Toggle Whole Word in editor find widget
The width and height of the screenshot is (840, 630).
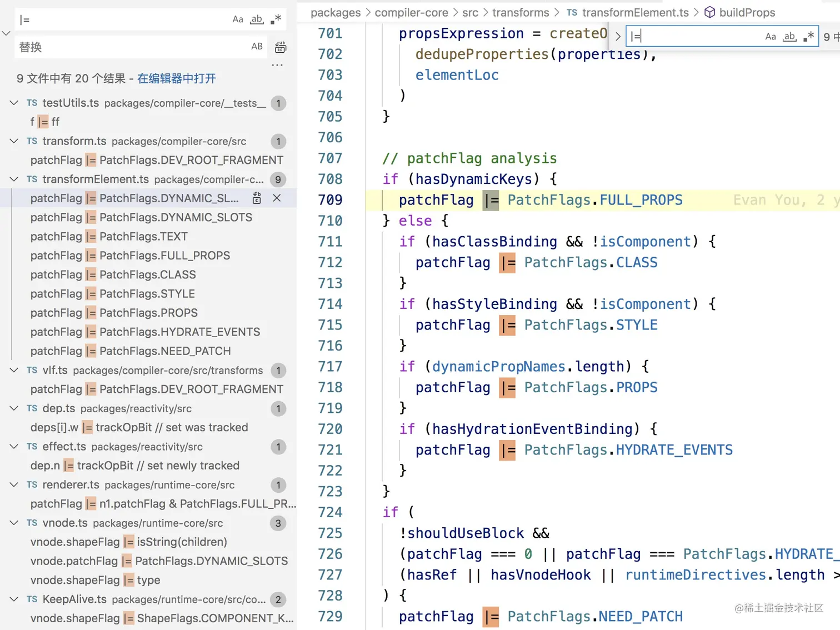point(789,37)
